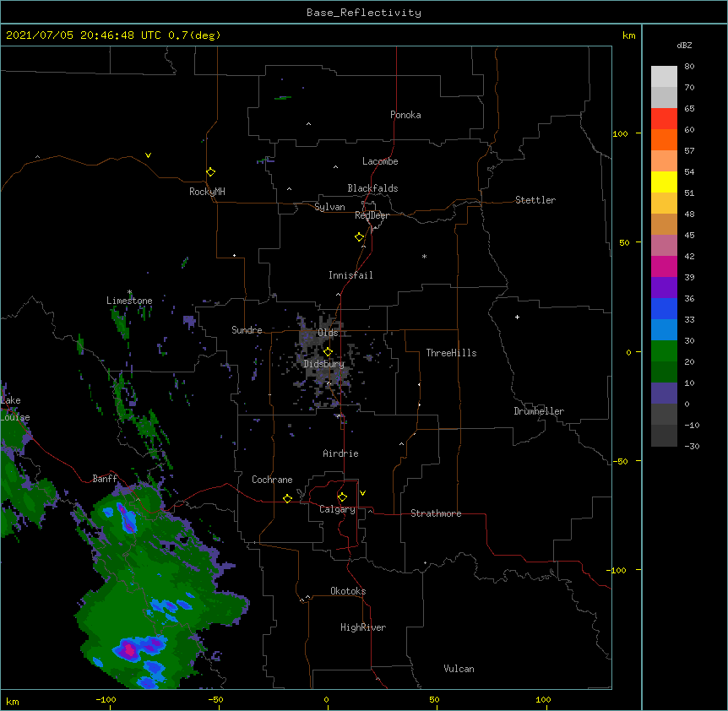This screenshot has width=728, height=711.
Task: Click the dBZ legend heading
Action: pyautogui.click(x=684, y=45)
